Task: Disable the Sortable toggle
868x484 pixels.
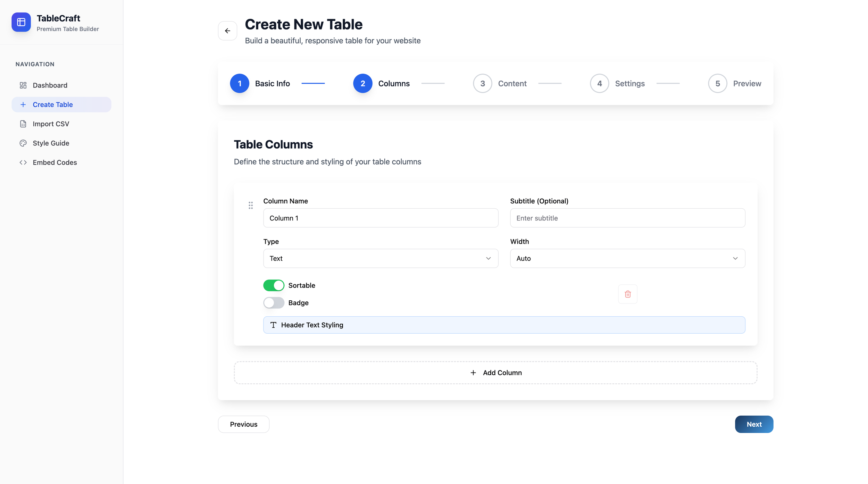Action: [x=274, y=285]
